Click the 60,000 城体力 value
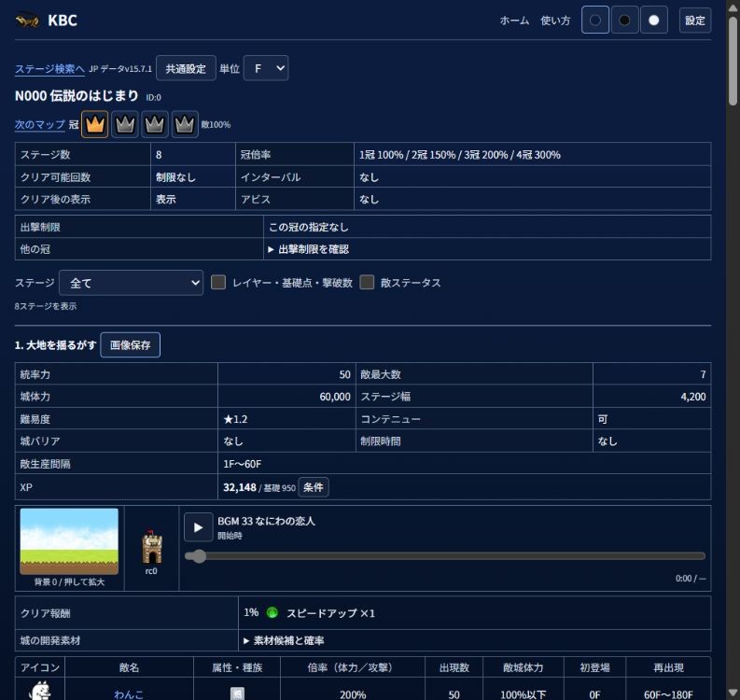The height and width of the screenshot is (700, 740). [335, 397]
